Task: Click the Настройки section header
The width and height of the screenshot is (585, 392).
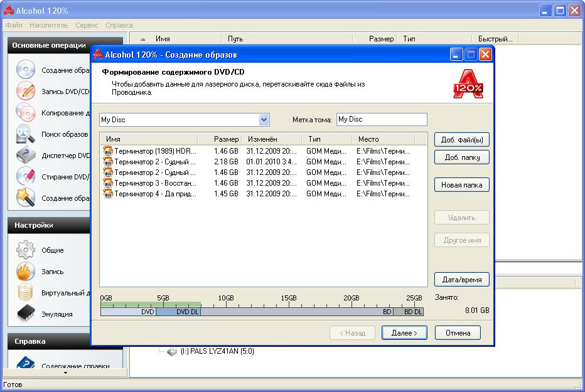Action: [49, 225]
